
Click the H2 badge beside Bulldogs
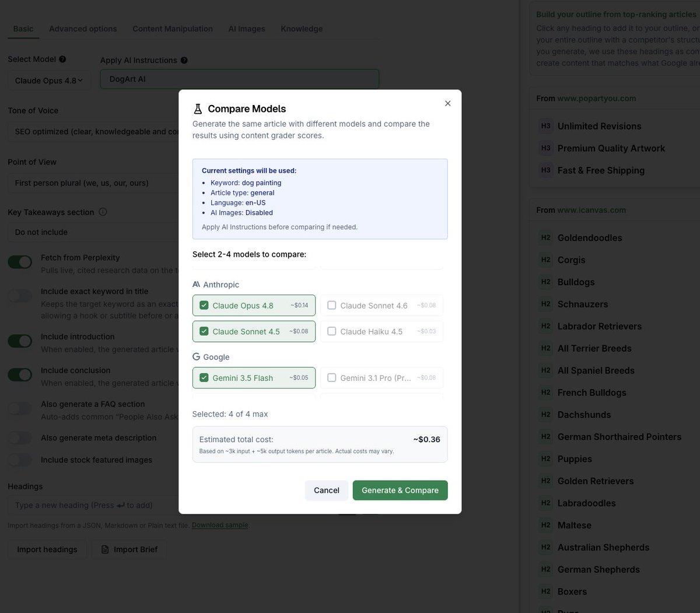(x=545, y=282)
